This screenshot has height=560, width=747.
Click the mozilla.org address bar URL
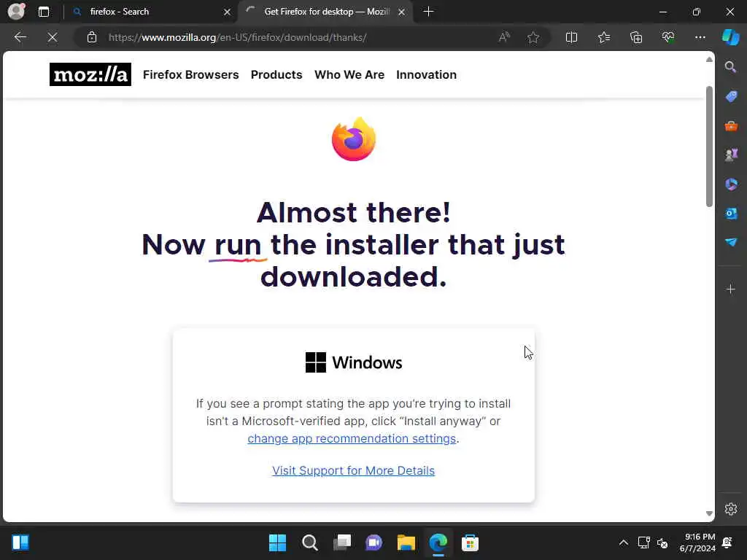coord(237,37)
